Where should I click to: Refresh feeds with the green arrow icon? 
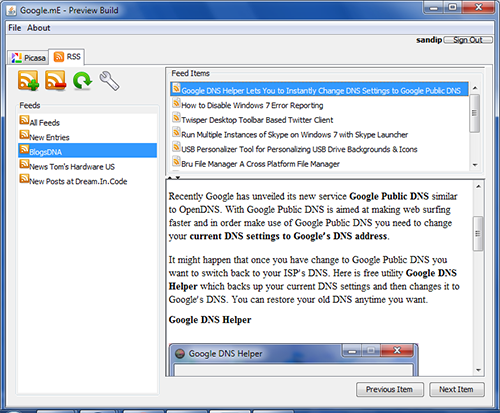82,81
